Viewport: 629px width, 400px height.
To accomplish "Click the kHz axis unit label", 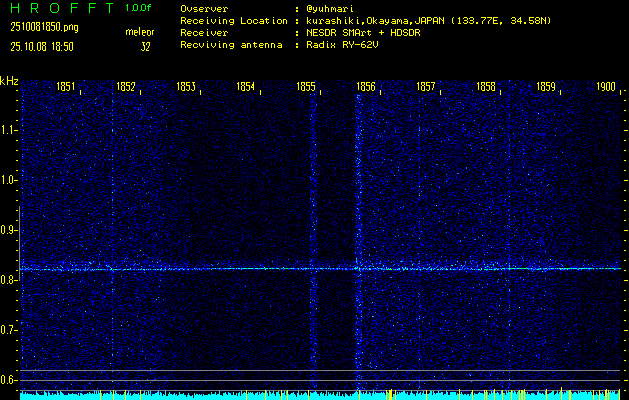I will [x=9, y=81].
